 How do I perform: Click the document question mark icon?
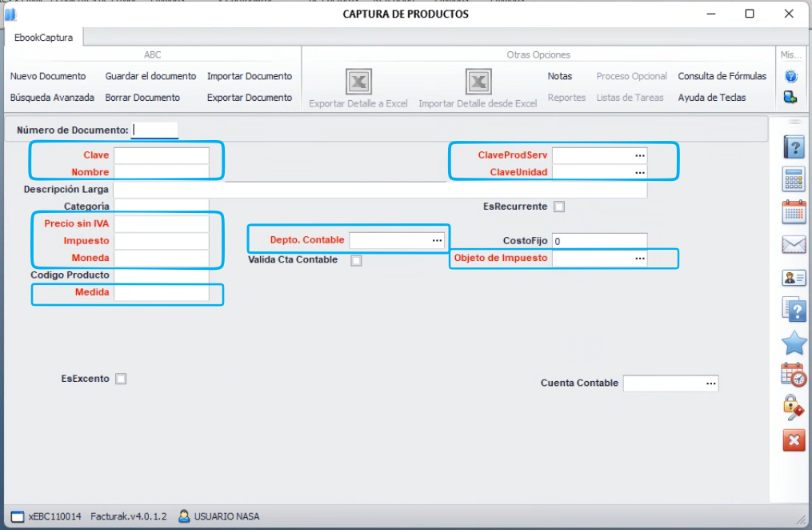point(794,311)
